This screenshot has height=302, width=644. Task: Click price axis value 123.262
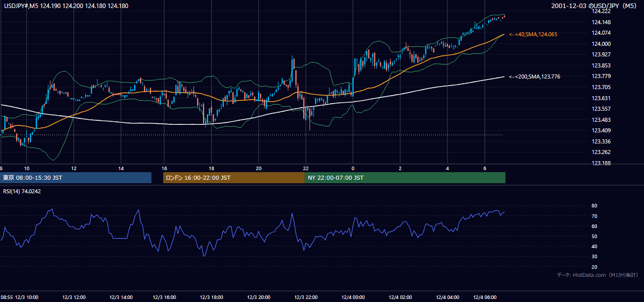click(x=601, y=152)
